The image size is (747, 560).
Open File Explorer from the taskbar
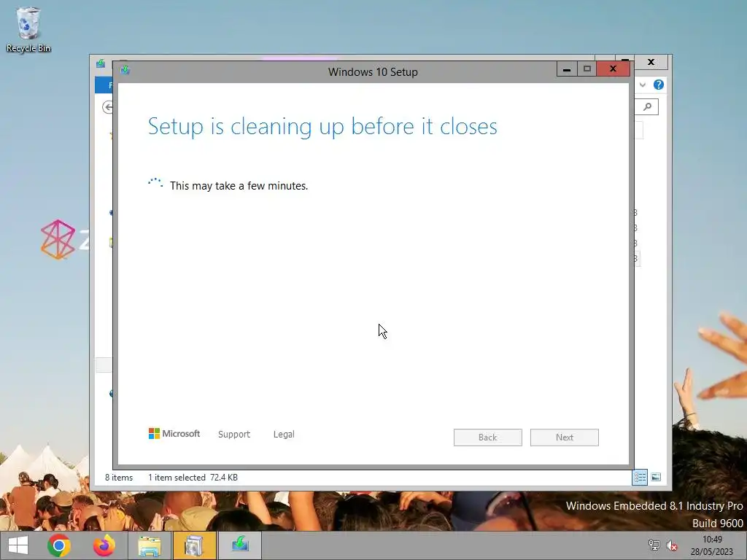(149, 545)
